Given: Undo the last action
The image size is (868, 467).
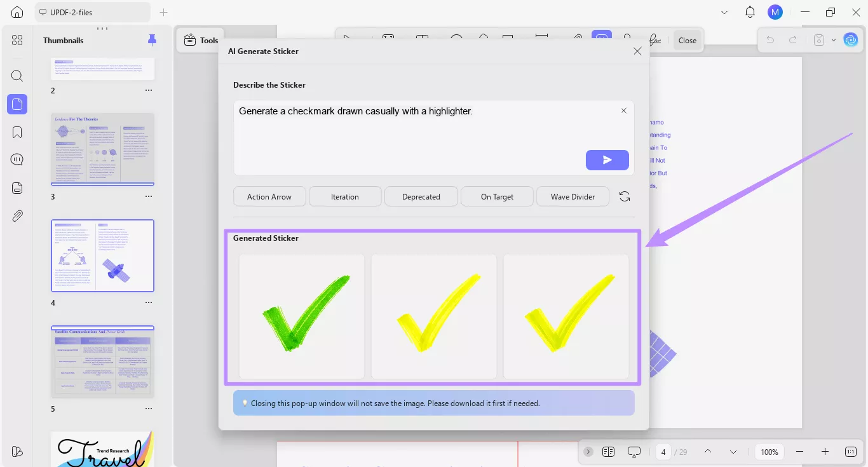Looking at the screenshot, I should (x=770, y=40).
